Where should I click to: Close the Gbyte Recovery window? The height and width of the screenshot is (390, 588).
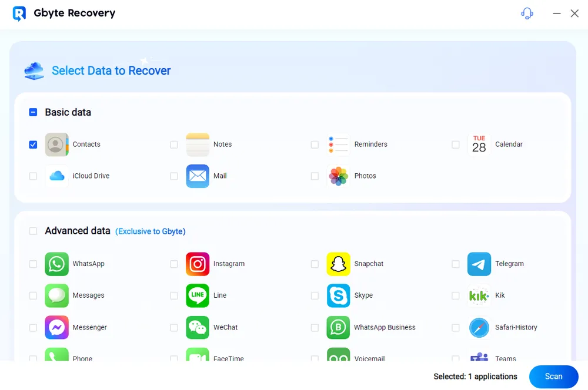click(x=574, y=14)
